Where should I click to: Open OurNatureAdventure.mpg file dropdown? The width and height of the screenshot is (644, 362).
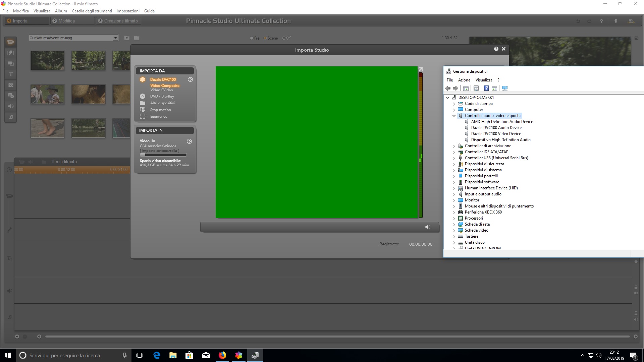115,38
